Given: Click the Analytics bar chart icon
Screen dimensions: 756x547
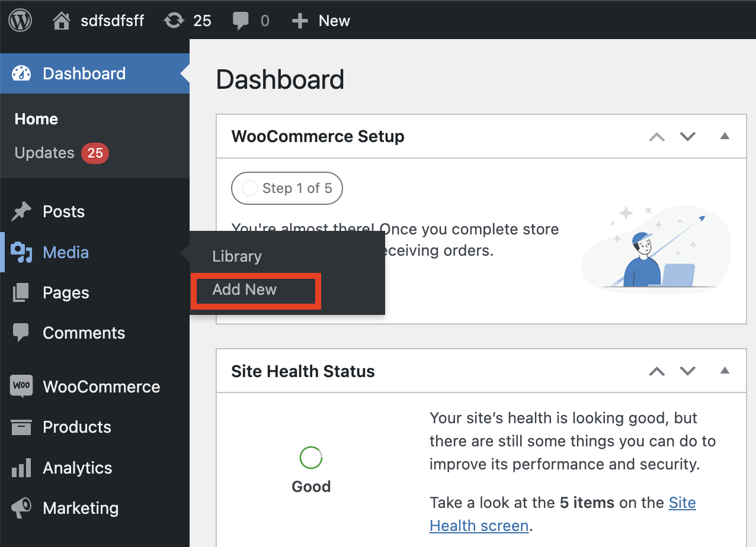Looking at the screenshot, I should click(21, 468).
